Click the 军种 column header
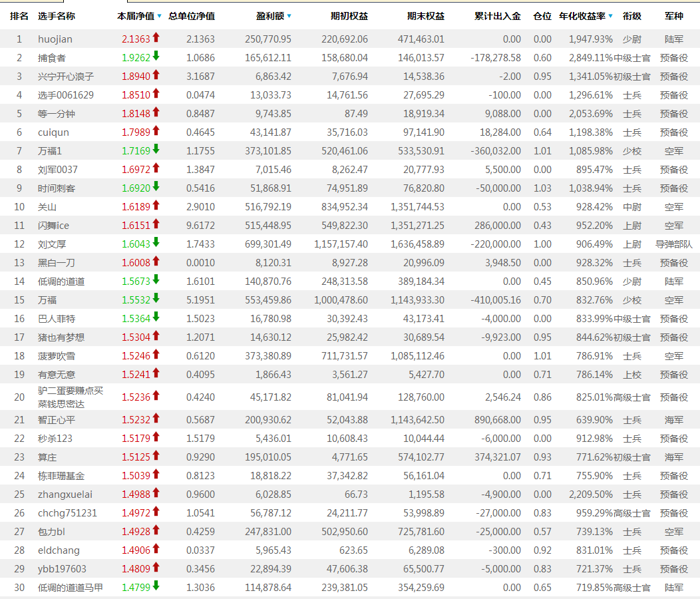 pyautogui.click(x=674, y=17)
